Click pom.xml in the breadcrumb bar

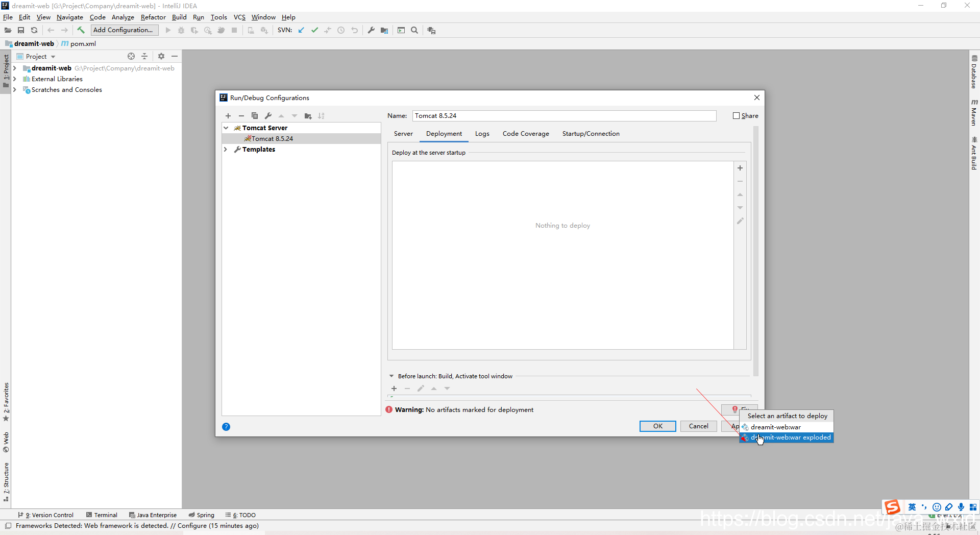pos(79,43)
